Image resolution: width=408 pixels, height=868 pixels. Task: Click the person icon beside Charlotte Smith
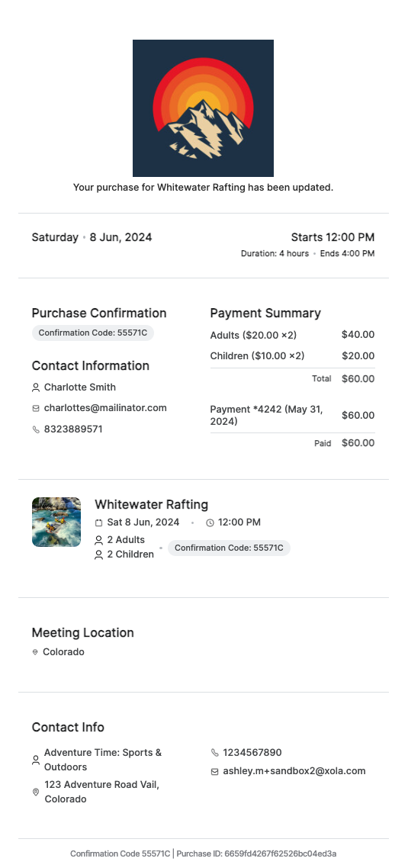tap(36, 387)
